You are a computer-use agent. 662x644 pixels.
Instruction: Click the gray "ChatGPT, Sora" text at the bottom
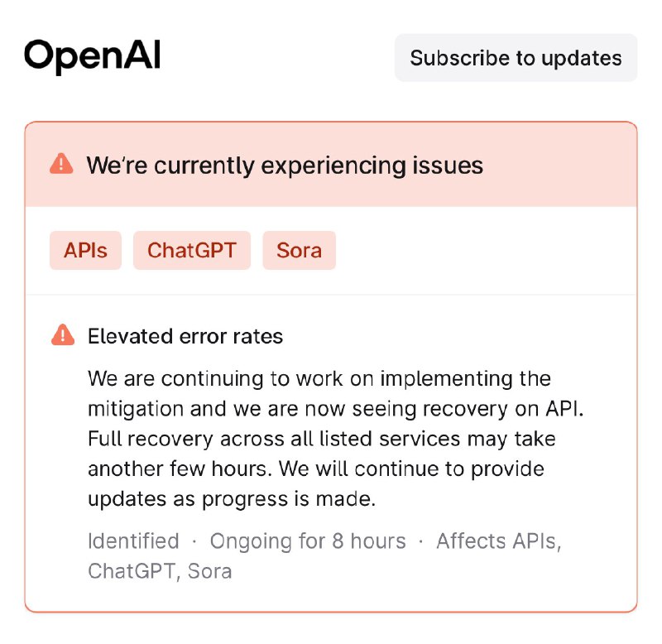[160, 571]
